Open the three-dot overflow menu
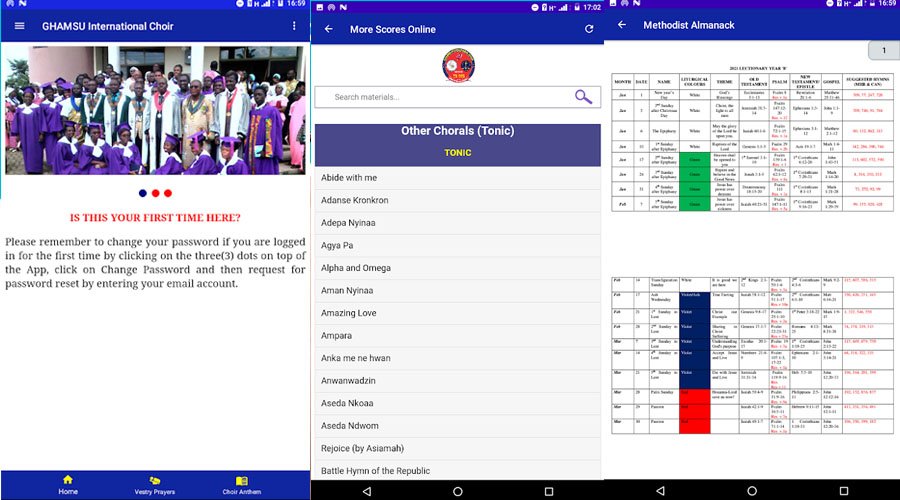 click(x=294, y=26)
